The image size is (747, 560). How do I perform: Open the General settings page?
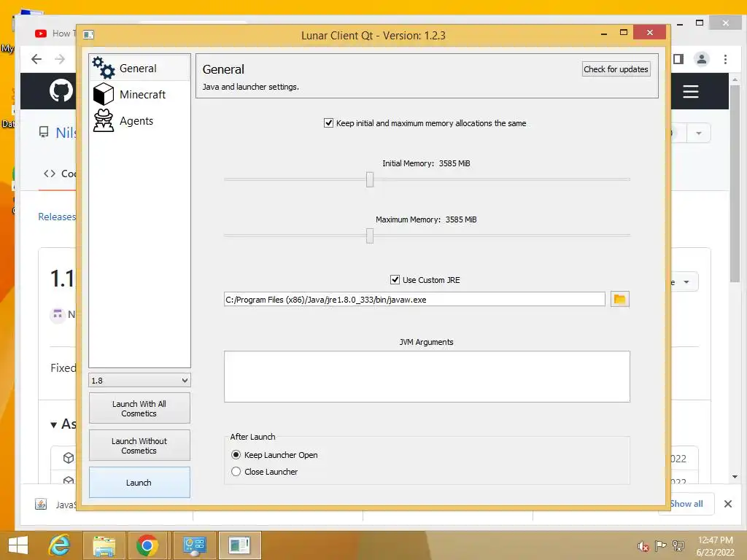[139, 68]
